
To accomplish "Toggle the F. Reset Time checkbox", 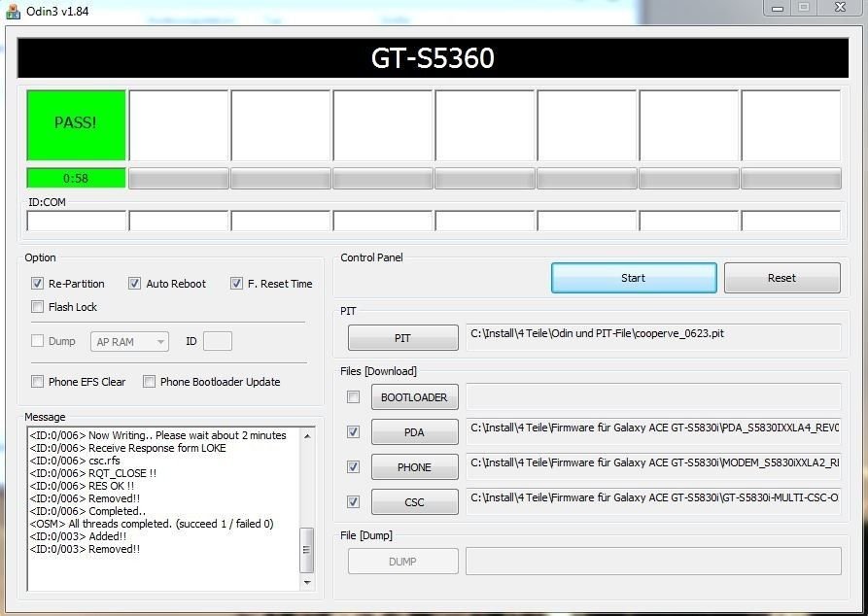I will pos(236,284).
